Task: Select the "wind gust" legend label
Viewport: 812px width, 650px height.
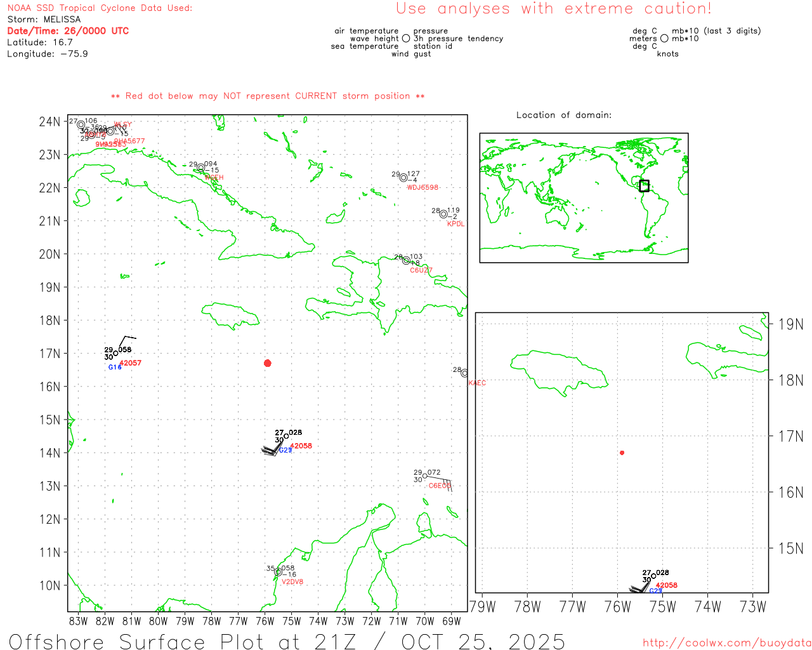Action: (x=411, y=54)
